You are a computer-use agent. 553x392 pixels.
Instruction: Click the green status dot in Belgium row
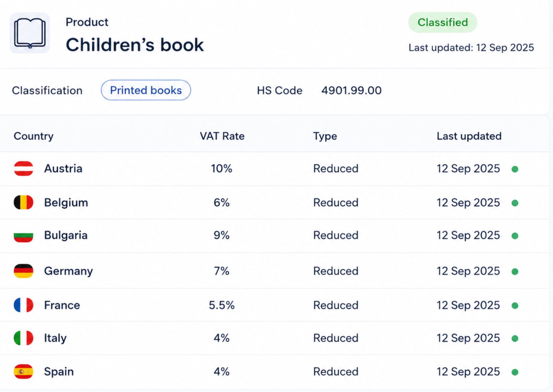coord(515,203)
